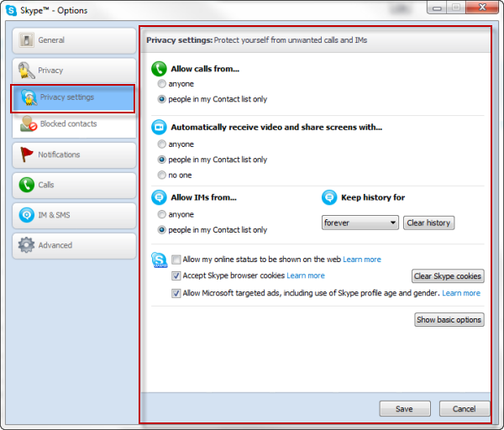The image size is (504, 430).
Task: Click the red Notifications flag icon
Action: click(26, 155)
